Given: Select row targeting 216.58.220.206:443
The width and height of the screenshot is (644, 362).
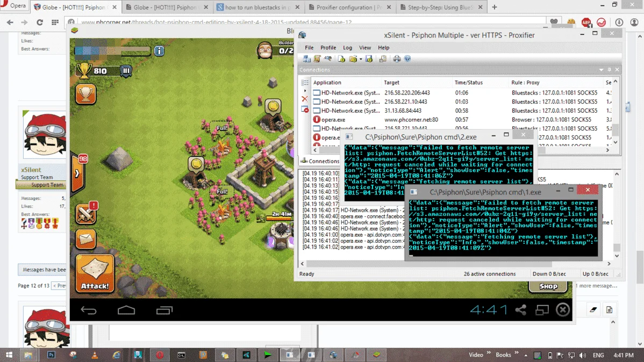Looking at the screenshot, I should (x=461, y=93).
